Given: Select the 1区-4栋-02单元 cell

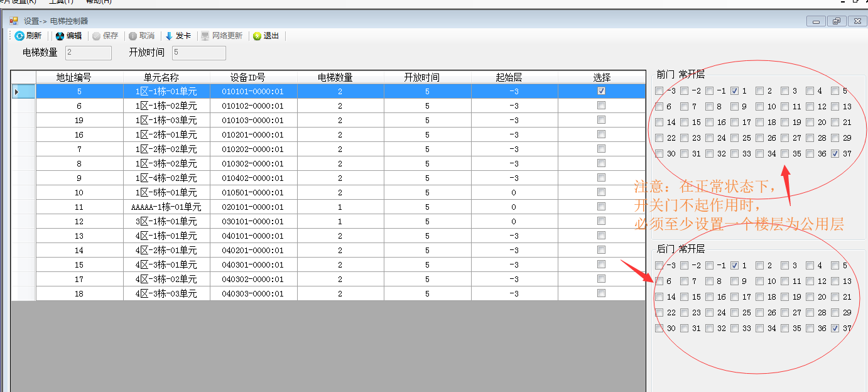Looking at the screenshot, I should tap(166, 178).
